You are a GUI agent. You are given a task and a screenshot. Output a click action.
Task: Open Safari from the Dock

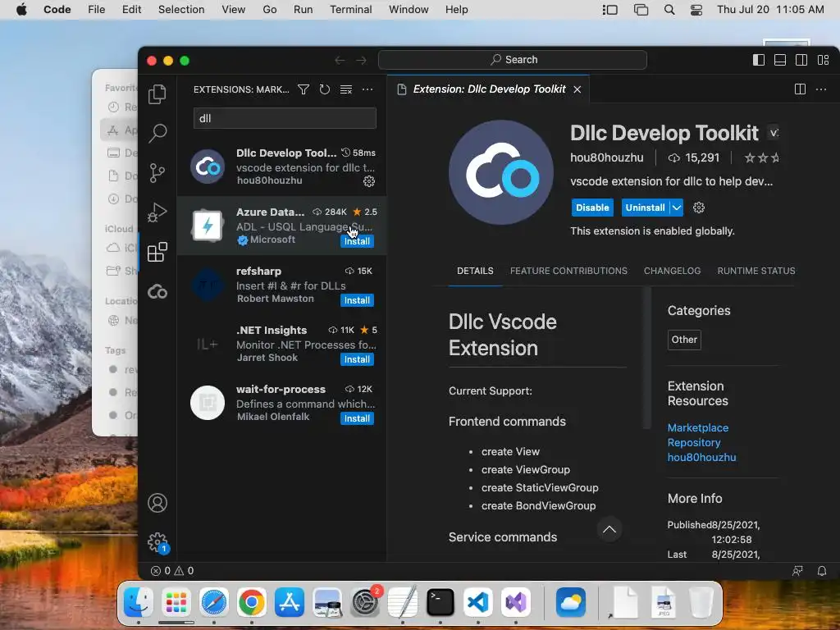pyautogui.click(x=214, y=602)
